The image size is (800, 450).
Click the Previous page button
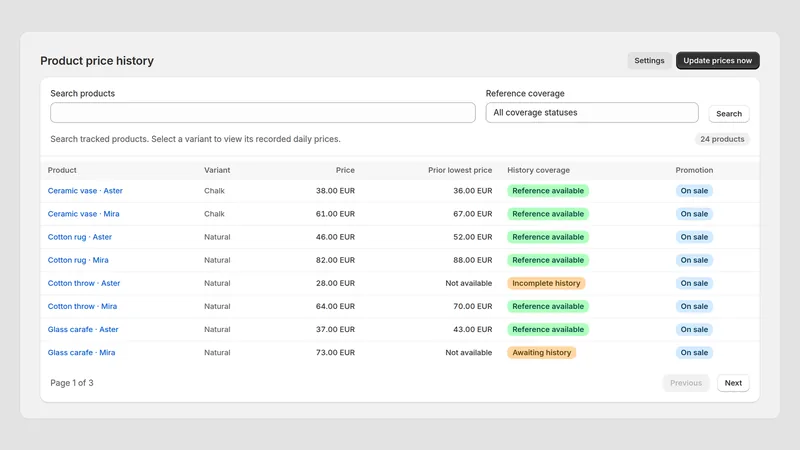click(686, 383)
